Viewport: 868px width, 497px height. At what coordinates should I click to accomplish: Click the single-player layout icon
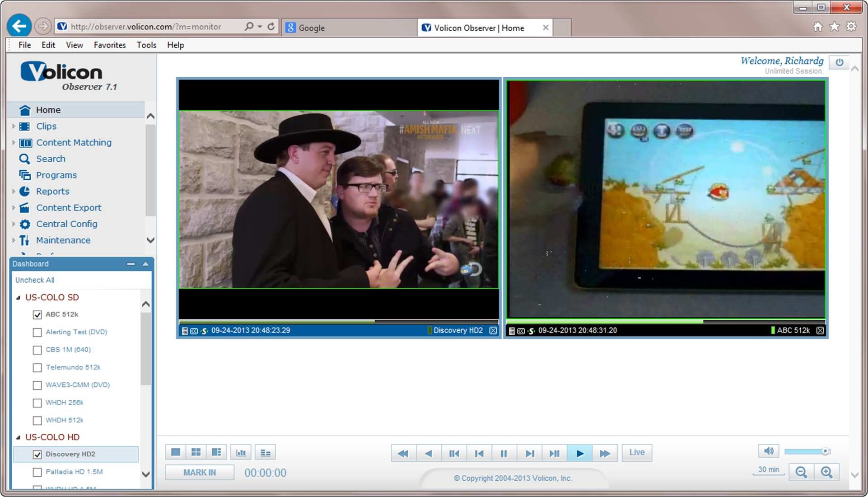(176, 452)
